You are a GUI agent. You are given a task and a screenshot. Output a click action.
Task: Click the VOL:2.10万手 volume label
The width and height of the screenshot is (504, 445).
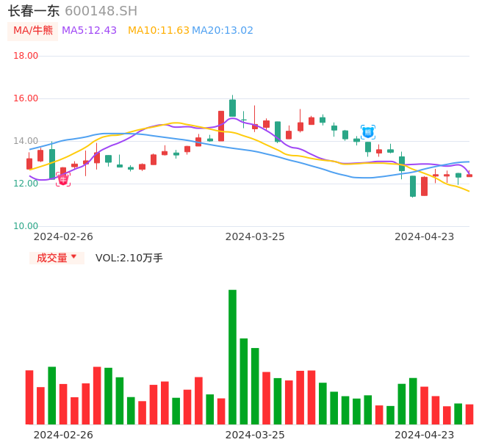[129, 258]
